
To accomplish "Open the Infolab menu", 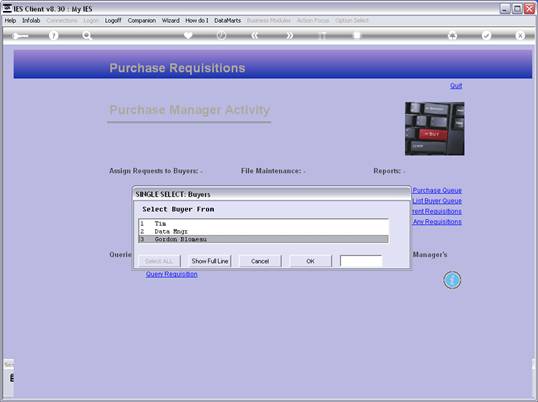I will coord(31,21).
